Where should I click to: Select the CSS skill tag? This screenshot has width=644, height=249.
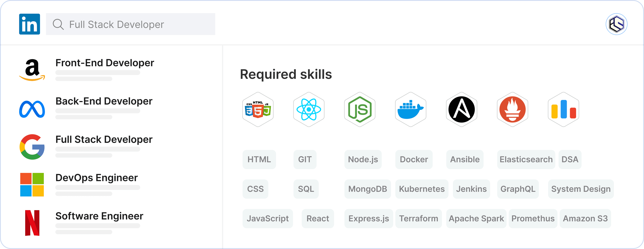(x=255, y=189)
